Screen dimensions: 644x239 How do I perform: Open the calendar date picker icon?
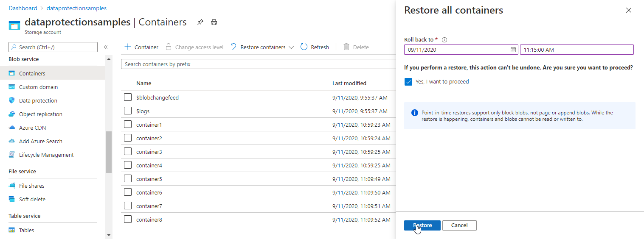(513, 50)
